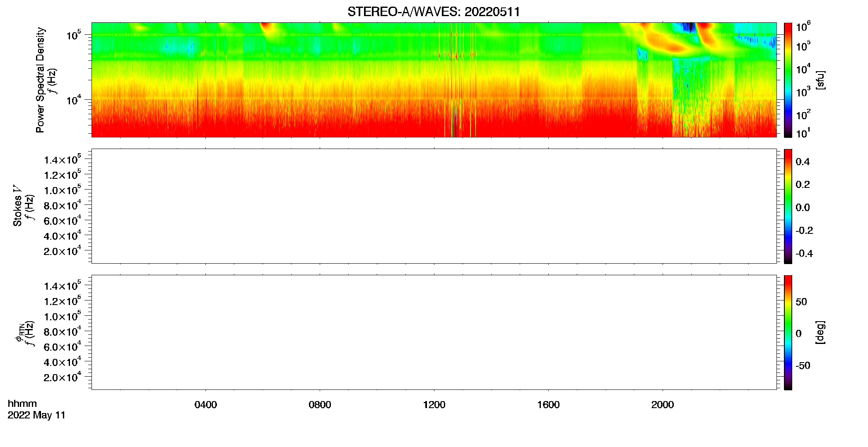Click the sfu rainbow colorbar
The width and height of the screenshot is (868, 447).
point(788,80)
